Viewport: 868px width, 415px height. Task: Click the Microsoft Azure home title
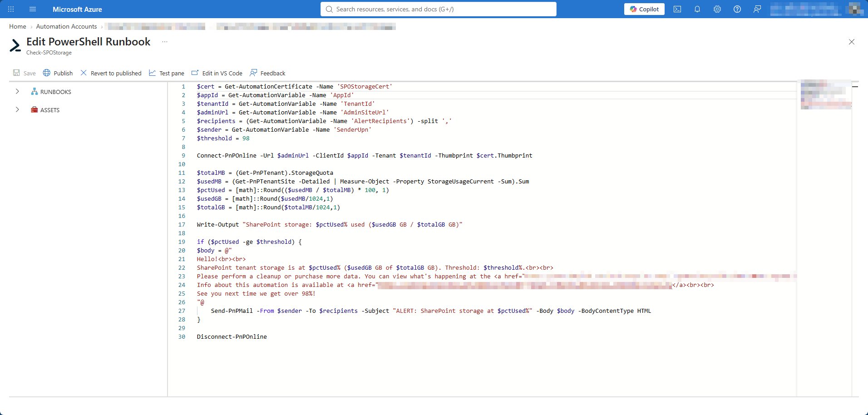tap(77, 9)
